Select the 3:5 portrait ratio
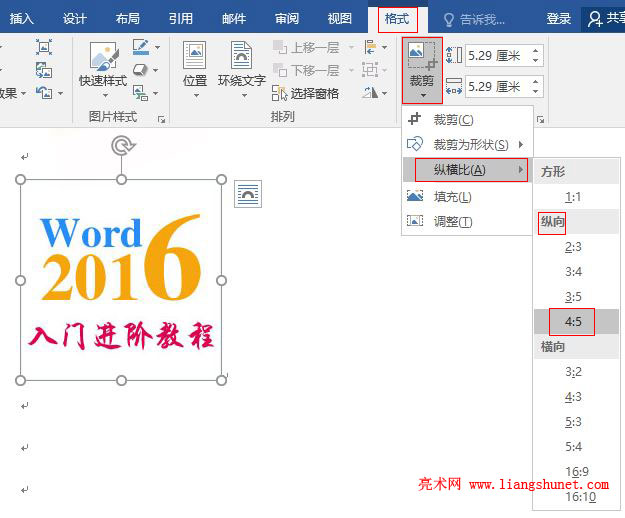Image resolution: width=625 pixels, height=518 pixels. [x=576, y=296]
